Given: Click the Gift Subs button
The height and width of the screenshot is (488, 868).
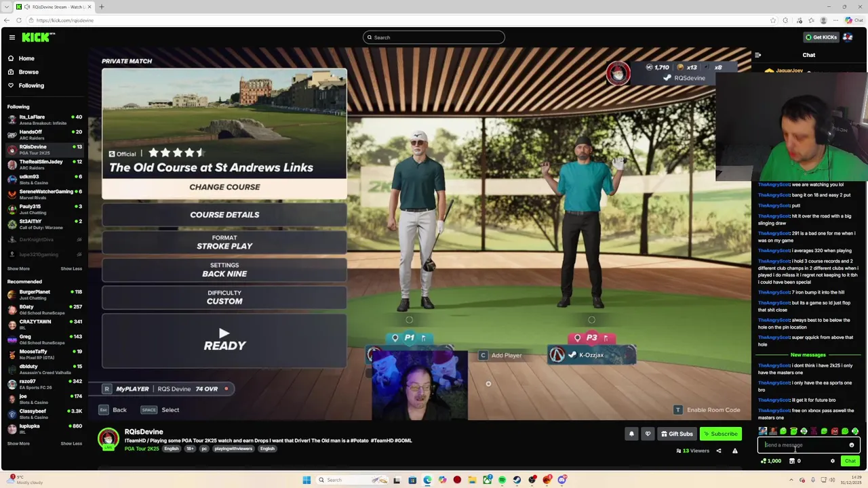Looking at the screenshot, I should click(x=677, y=434).
